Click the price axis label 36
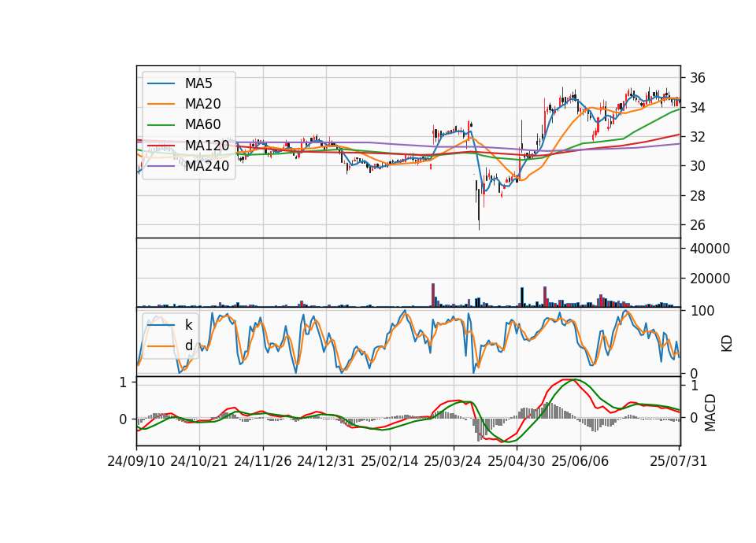 [698, 78]
